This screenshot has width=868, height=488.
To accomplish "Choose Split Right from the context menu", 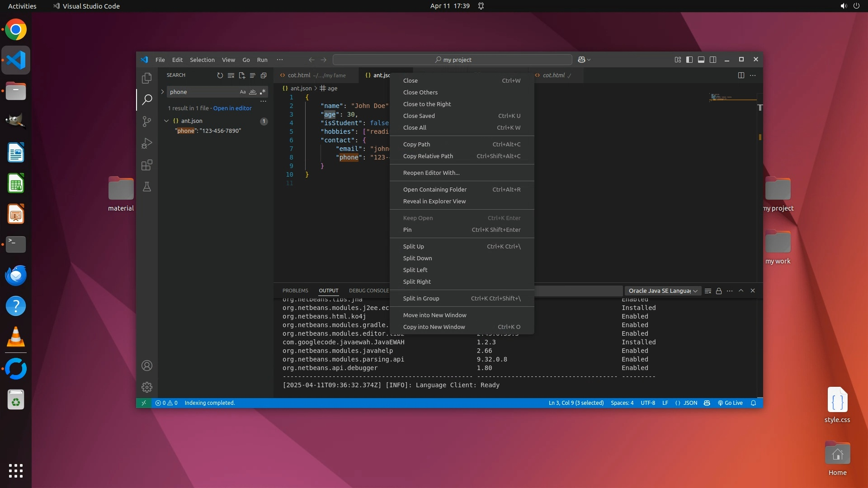I will click(x=417, y=282).
